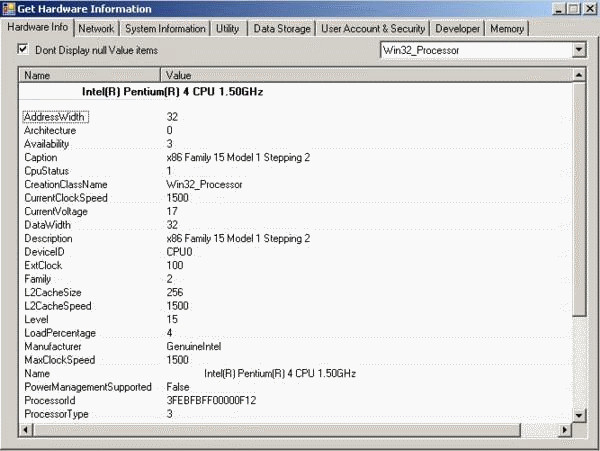Viewport: 600px width, 451px height.
Task: Switch to User Account & Security tab
Action: 373,29
